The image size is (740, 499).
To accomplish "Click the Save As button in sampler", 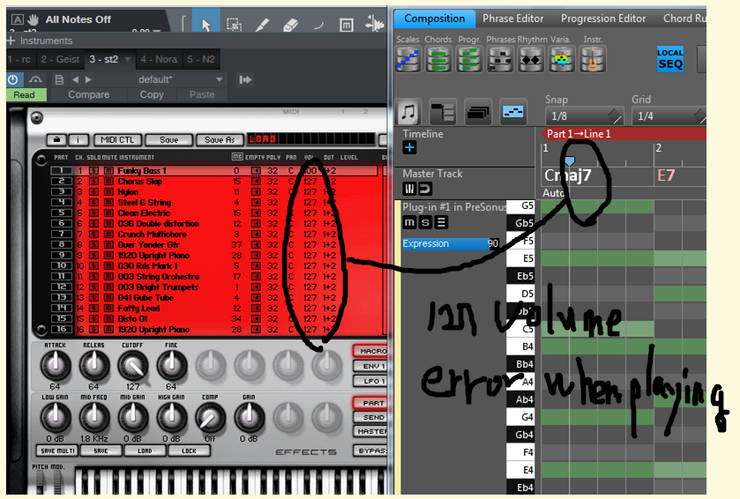I will [219, 140].
